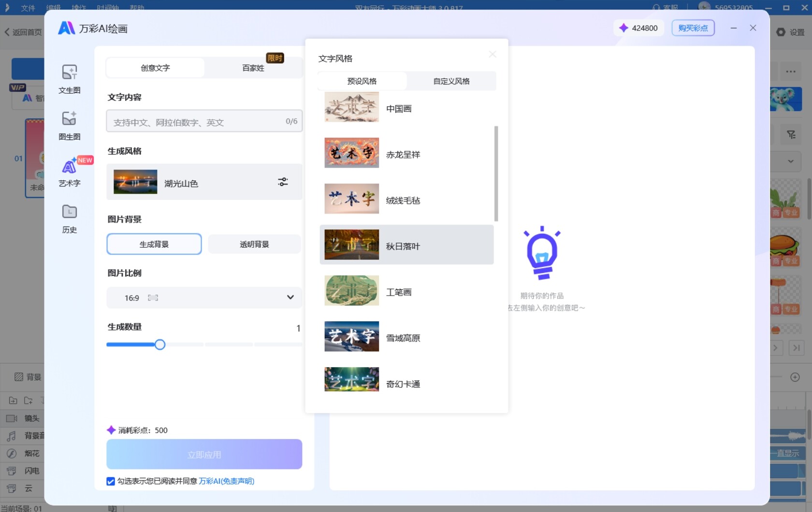This screenshot has height=512, width=812.
Task: Click the 文字内容 text input field
Action: [204, 121]
